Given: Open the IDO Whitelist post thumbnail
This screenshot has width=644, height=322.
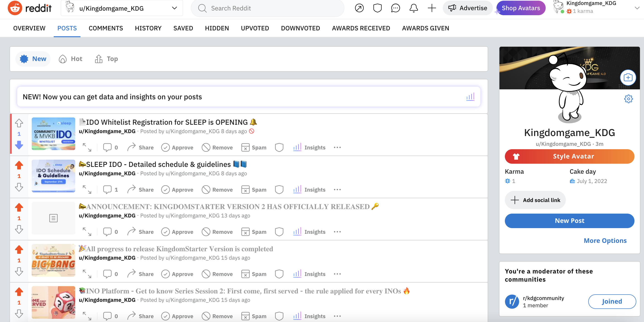Looking at the screenshot, I should tap(53, 134).
